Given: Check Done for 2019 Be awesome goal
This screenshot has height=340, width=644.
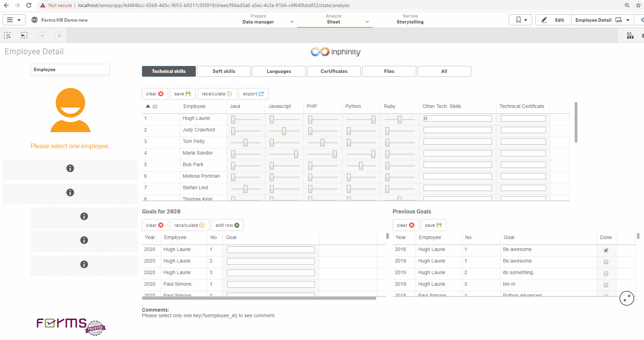Looking at the screenshot, I should (606, 262).
